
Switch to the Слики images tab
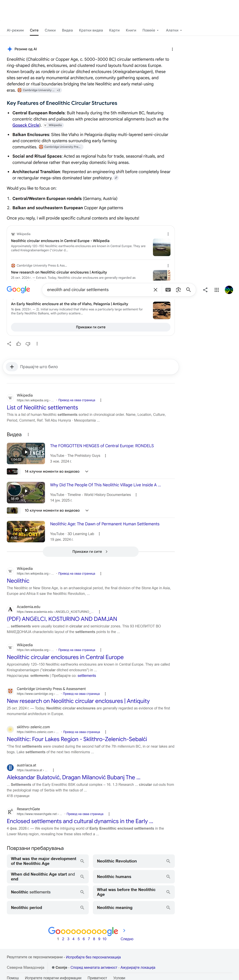pos(50,30)
